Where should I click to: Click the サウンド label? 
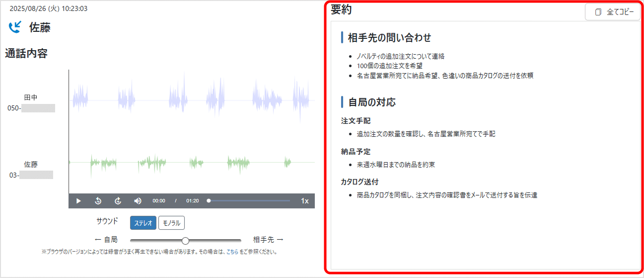pyautogui.click(x=108, y=221)
